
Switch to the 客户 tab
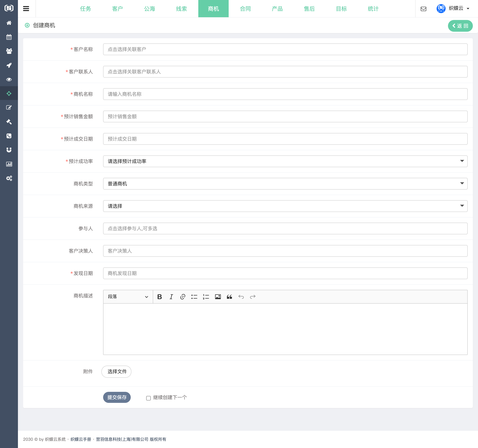click(x=117, y=9)
